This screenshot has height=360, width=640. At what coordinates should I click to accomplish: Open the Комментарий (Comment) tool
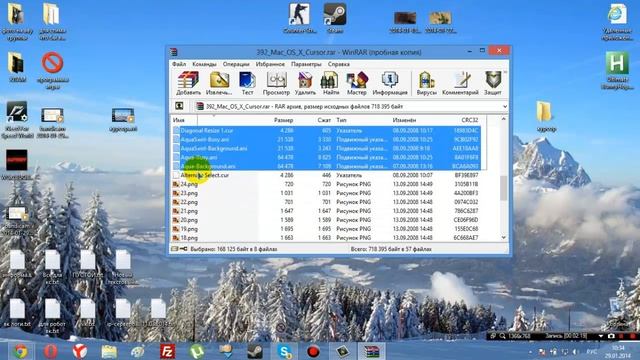tap(460, 83)
